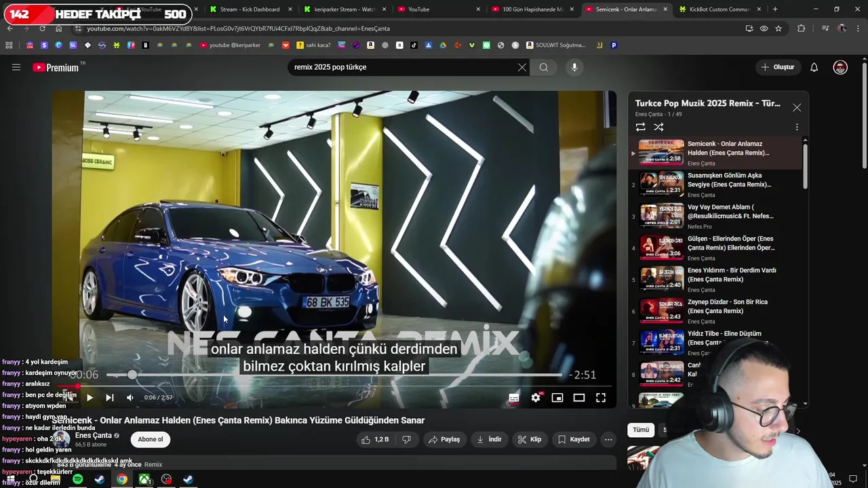Skip to the next video

110,398
